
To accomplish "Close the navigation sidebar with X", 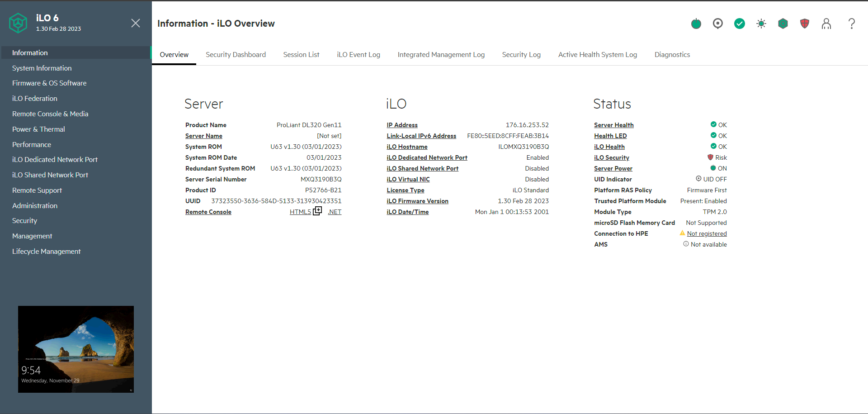I will point(136,23).
